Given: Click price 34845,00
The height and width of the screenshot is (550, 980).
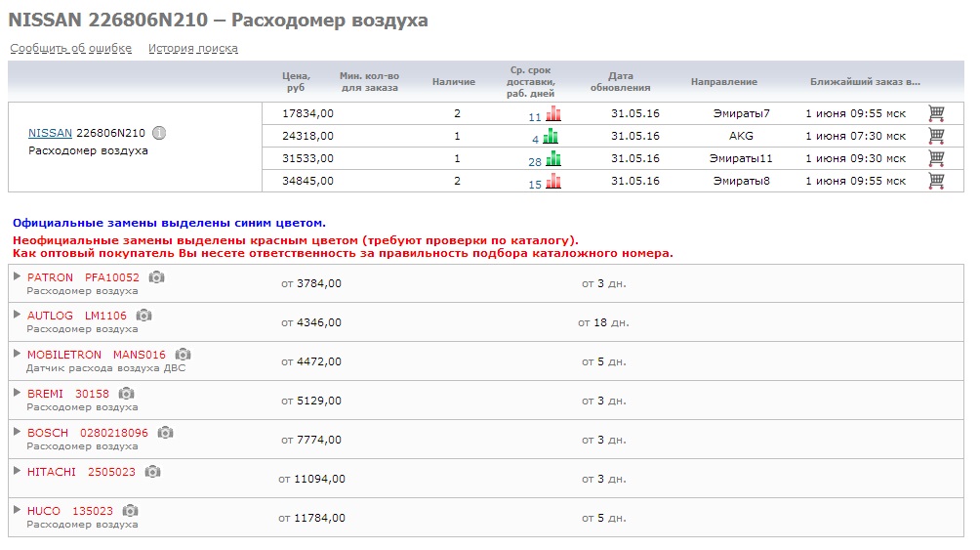Looking at the screenshot, I should point(307,181).
